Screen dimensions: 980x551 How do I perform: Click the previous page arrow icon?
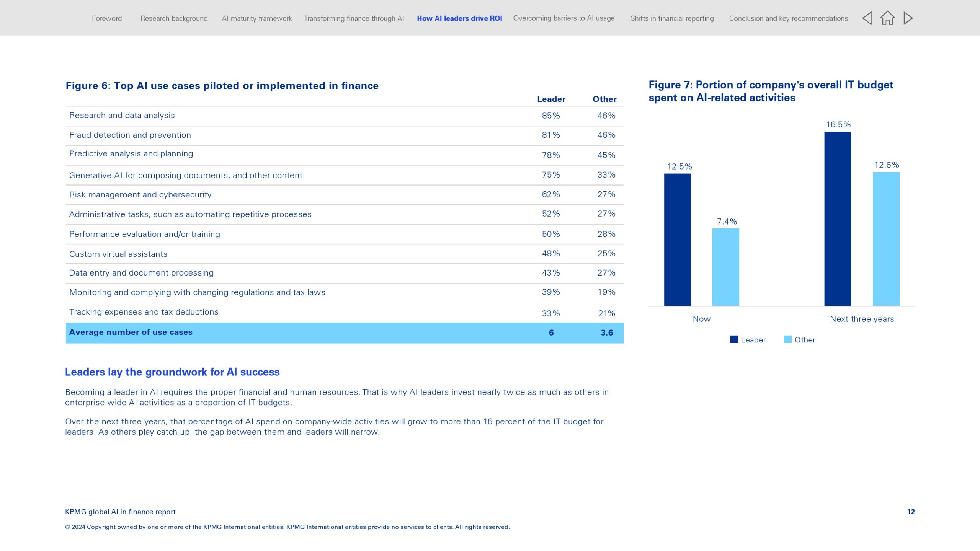(x=867, y=18)
